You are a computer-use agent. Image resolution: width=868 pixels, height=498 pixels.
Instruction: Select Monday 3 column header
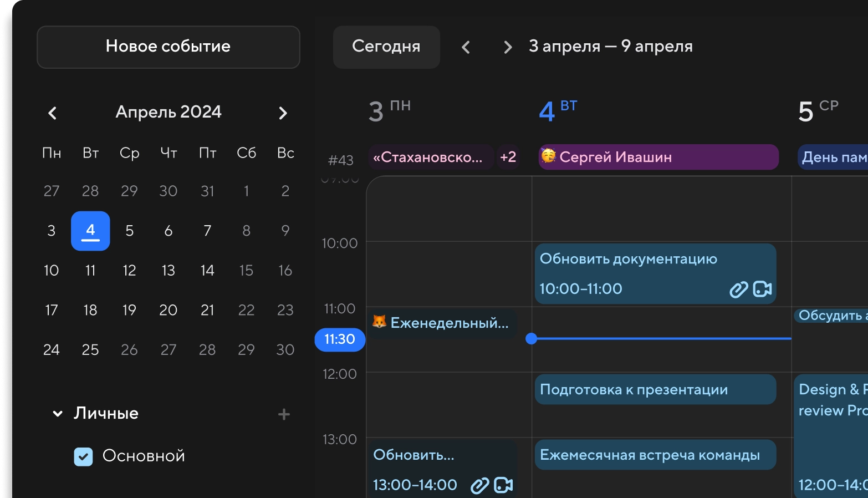coord(389,111)
